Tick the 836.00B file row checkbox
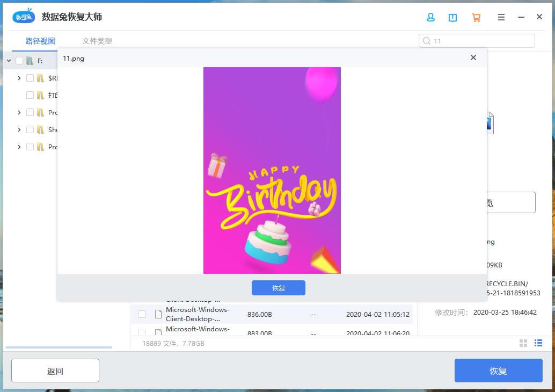This screenshot has height=392, width=555. (142, 314)
